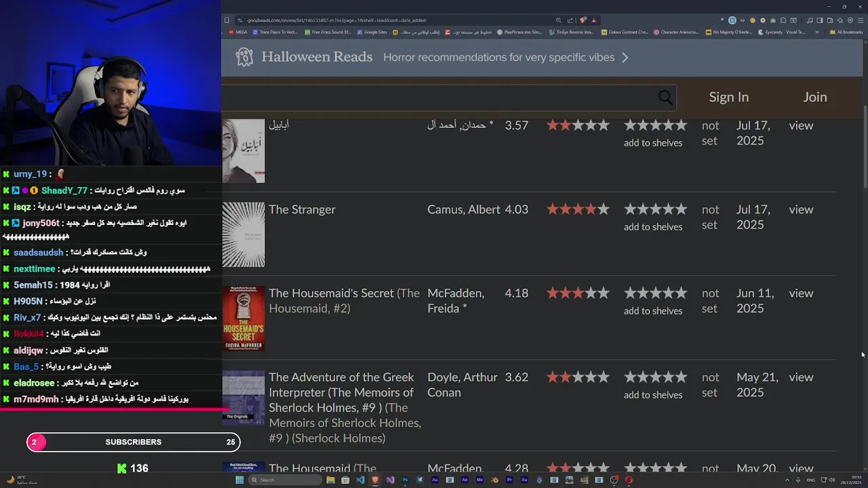Viewport: 868px width, 488px height.
Task: Open author Doyle, Arthur Conan
Action: (462, 385)
